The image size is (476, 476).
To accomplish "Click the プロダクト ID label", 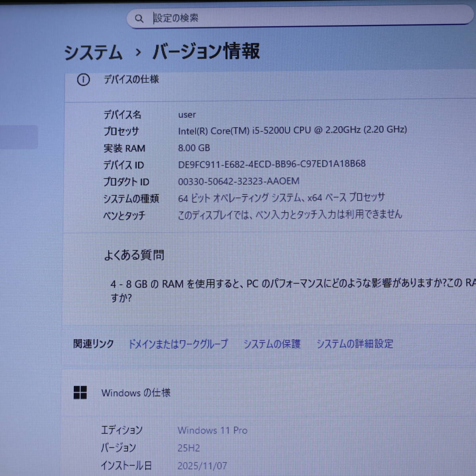I will click(126, 182).
